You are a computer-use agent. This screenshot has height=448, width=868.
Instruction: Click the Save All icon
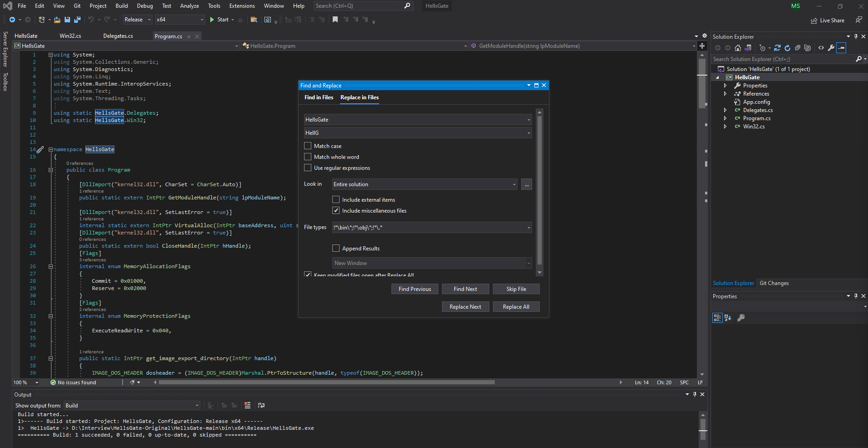click(x=77, y=20)
